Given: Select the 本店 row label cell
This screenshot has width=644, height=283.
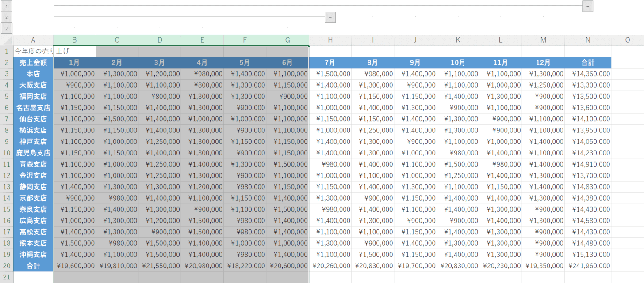Looking at the screenshot, I should click(33, 74).
